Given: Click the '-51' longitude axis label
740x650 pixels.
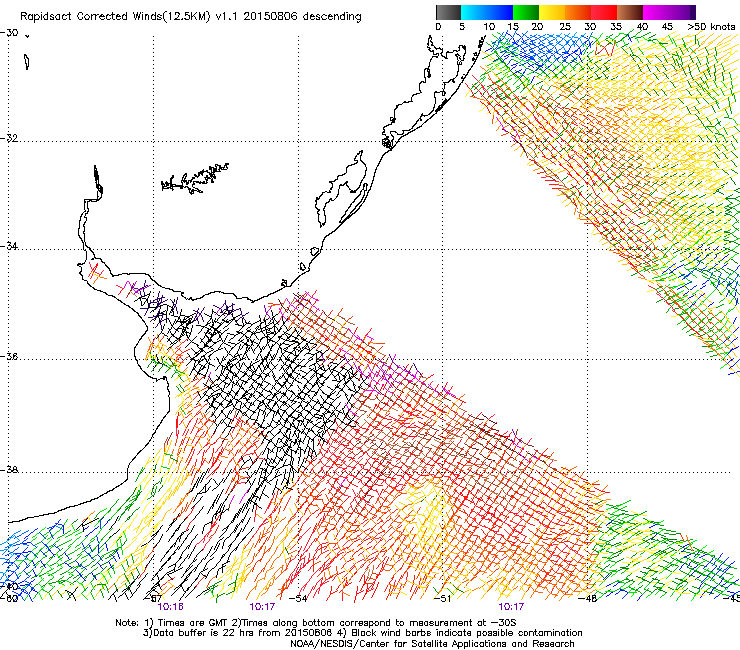Looking at the screenshot, I should [443, 598].
